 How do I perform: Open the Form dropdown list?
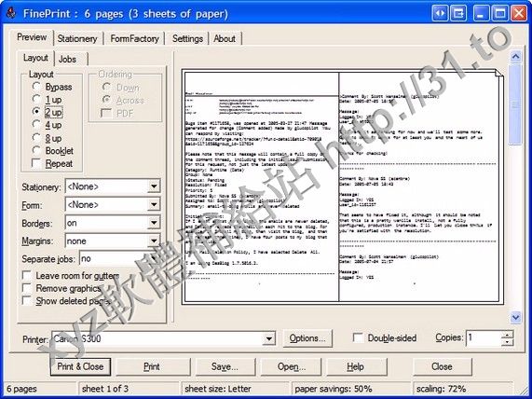point(154,204)
